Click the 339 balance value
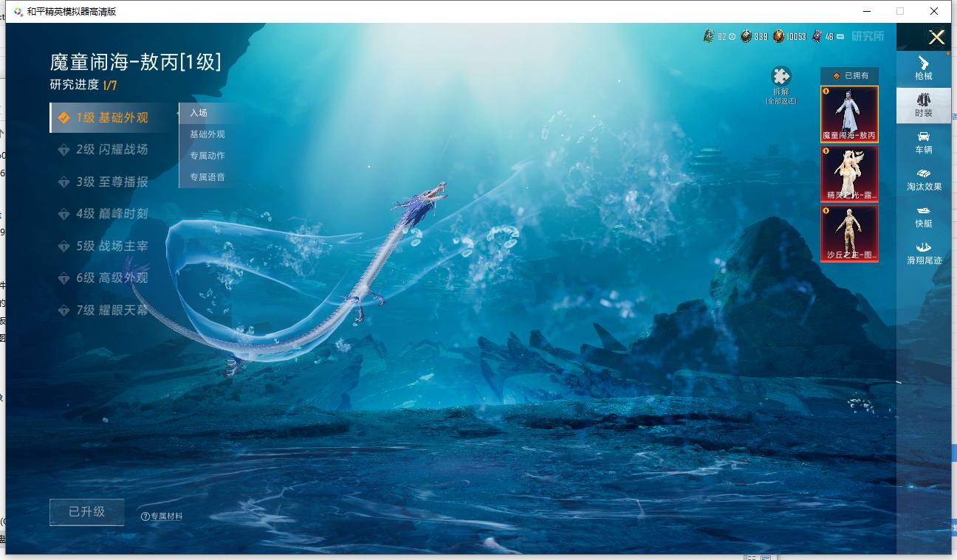 [761, 36]
